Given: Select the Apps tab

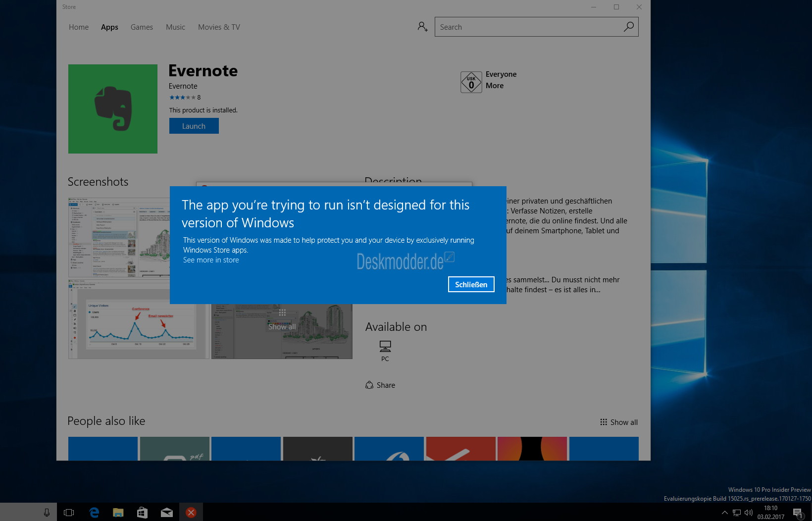Looking at the screenshot, I should [109, 27].
